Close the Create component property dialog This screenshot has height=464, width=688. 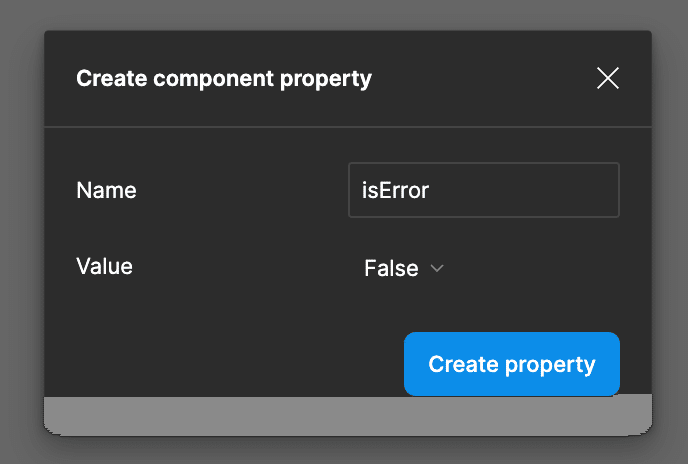(607, 78)
